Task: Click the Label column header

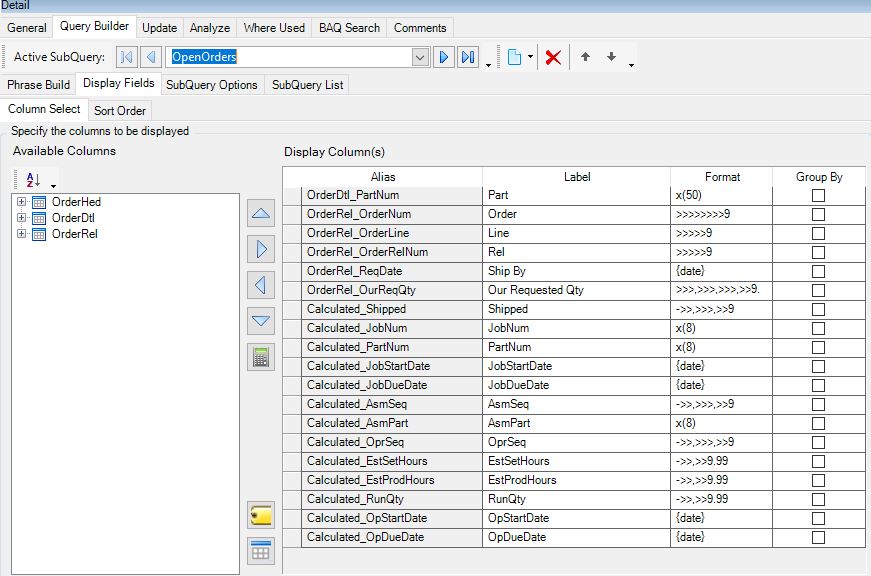Action: click(x=577, y=177)
